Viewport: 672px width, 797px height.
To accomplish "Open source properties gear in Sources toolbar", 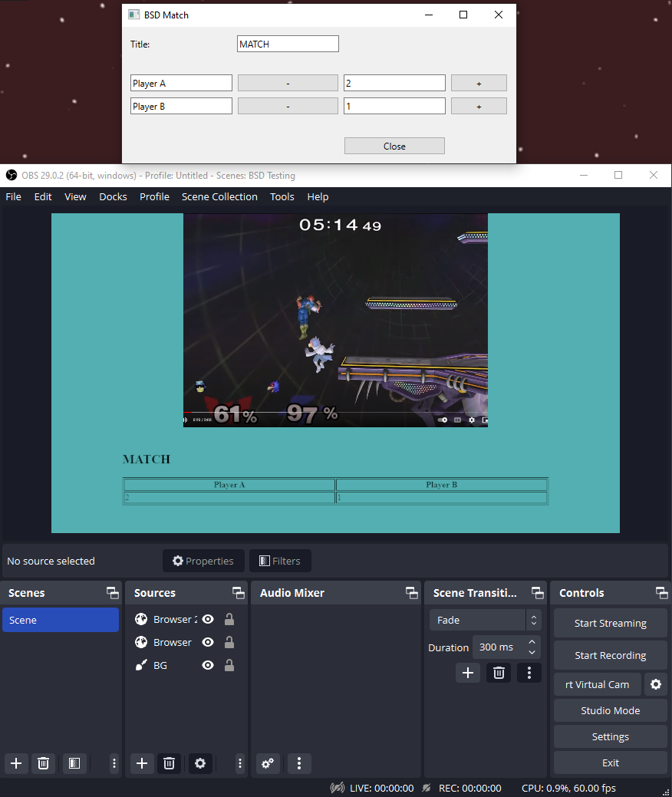I will click(x=200, y=763).
